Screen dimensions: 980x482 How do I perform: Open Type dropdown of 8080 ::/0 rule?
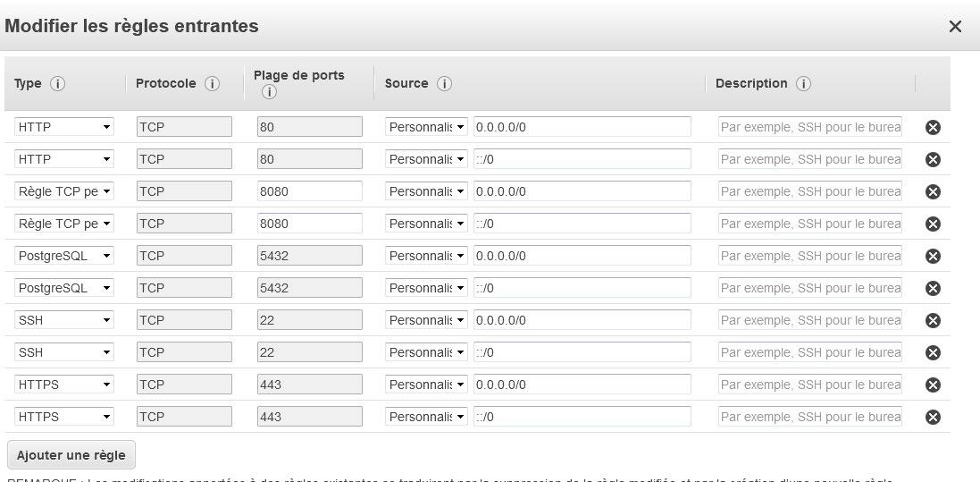click(x=64, y=224)
